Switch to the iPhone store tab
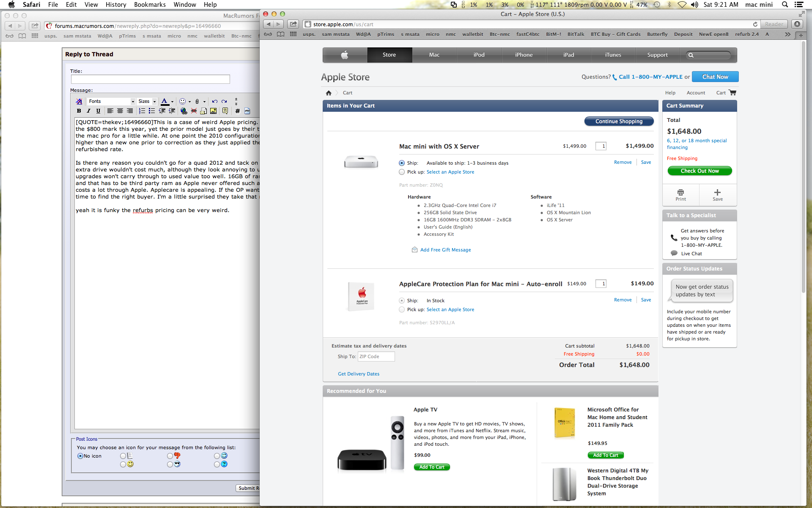The height and width of the screenshot is (508, 812). tap(524, 55)
